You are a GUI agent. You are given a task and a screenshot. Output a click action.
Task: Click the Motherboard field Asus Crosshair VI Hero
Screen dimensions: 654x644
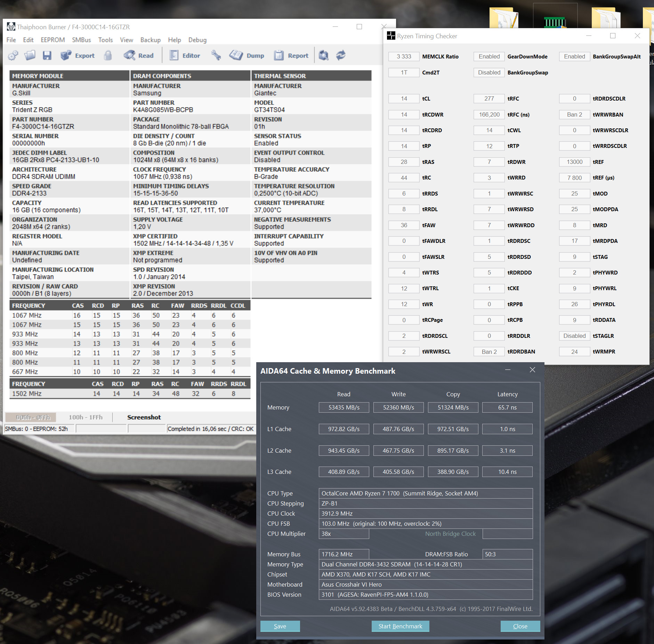coord(426,585)
